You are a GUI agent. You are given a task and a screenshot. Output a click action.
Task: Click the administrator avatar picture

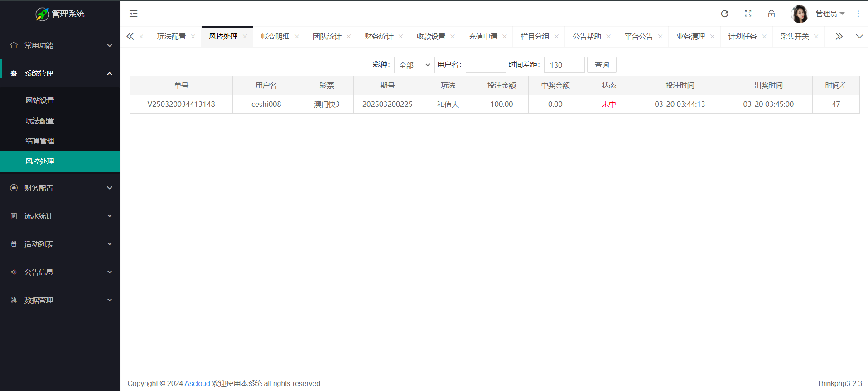click(x=800, y=14)
